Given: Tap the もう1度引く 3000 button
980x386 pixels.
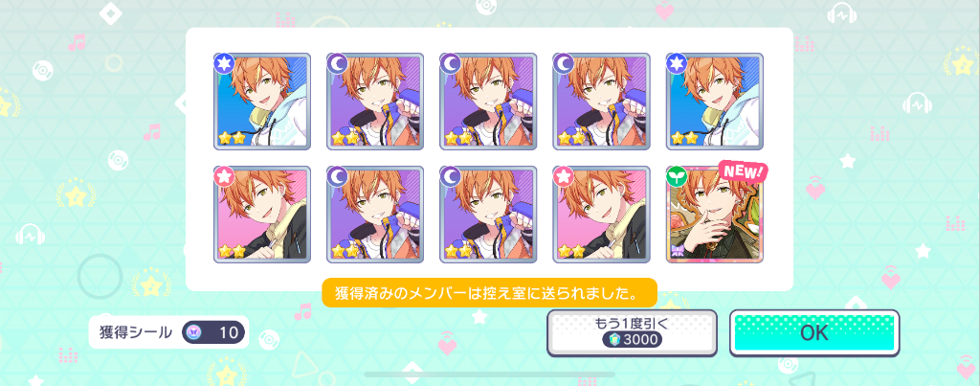Looking at the screenshot, I should (632, 332).
